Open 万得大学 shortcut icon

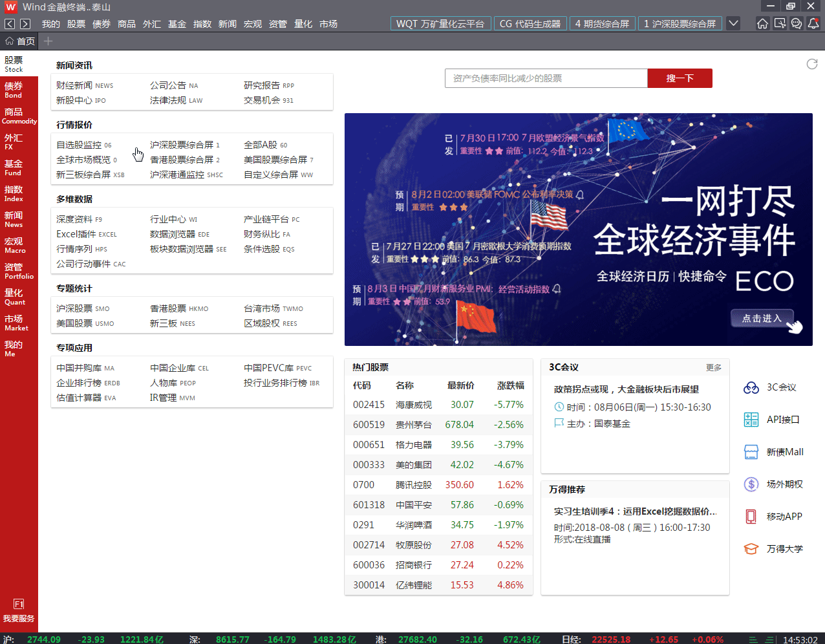tap(751, 549)
